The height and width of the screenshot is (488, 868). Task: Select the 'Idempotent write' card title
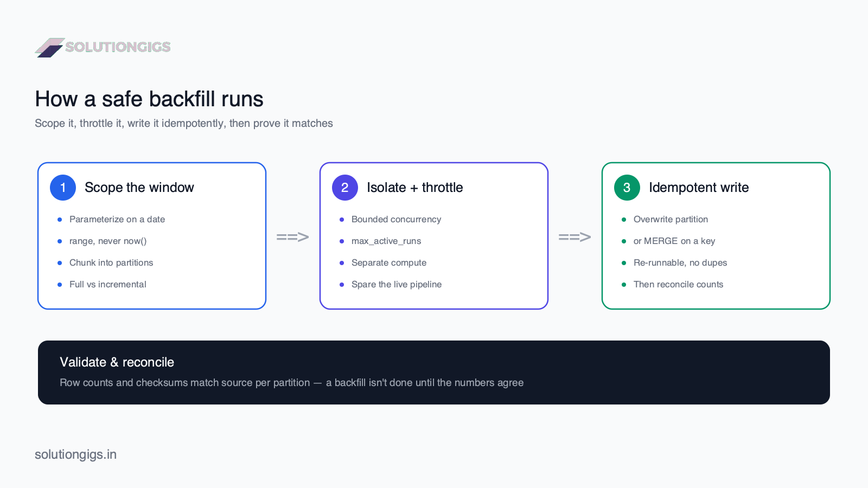pos(699,188)
